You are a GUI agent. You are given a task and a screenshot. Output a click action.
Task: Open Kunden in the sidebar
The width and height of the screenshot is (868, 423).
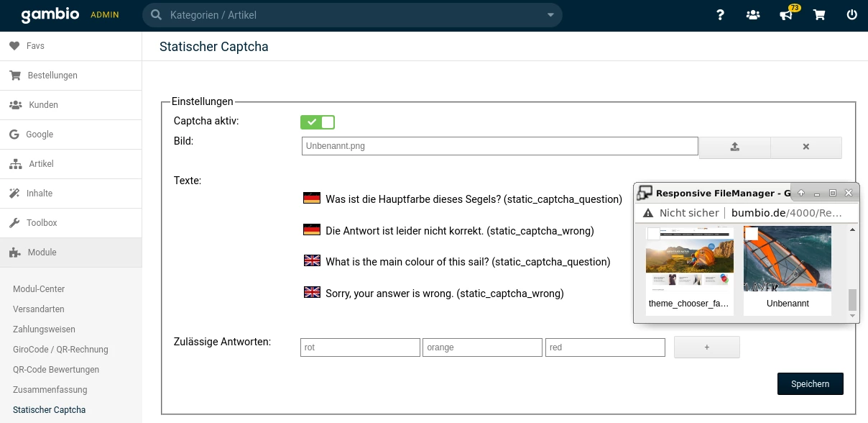pos(70,105)
